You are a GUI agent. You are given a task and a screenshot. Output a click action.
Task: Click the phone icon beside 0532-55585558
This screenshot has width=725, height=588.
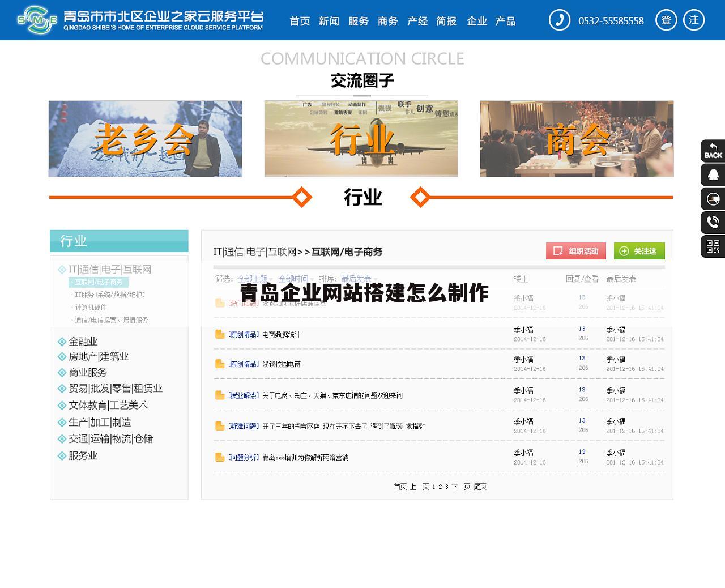tap(560, 20)
